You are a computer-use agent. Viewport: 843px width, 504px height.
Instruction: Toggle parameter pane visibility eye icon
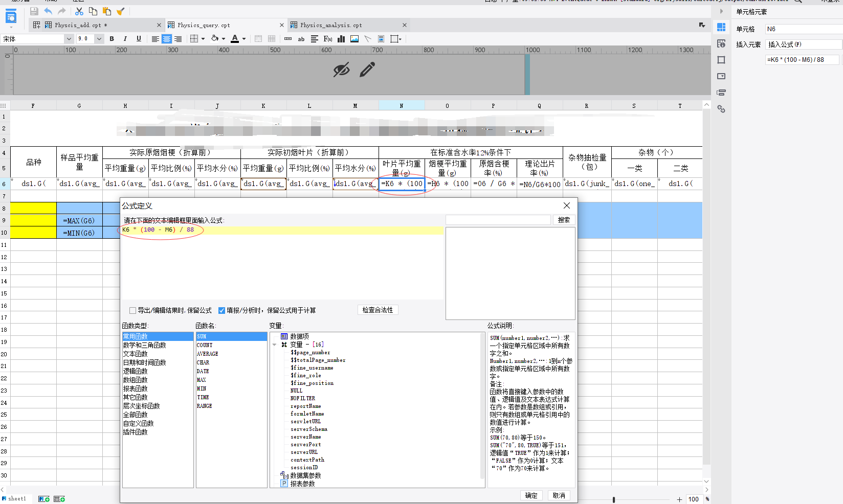[341, 70]
